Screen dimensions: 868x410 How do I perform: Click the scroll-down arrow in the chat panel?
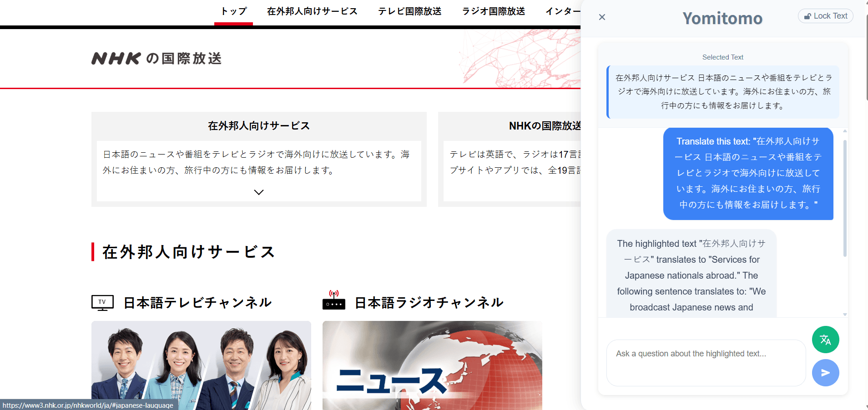coord(845,314)
